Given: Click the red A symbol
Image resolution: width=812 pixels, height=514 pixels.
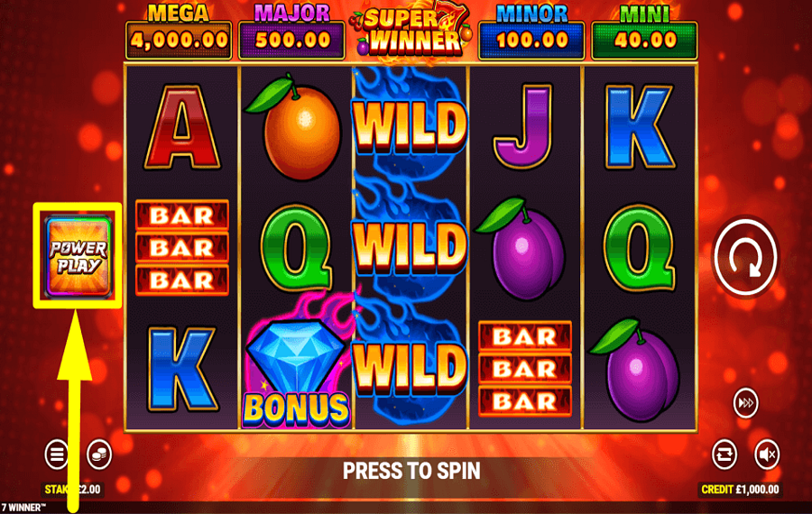Looking at the screenshot, I should coord(182,127).
